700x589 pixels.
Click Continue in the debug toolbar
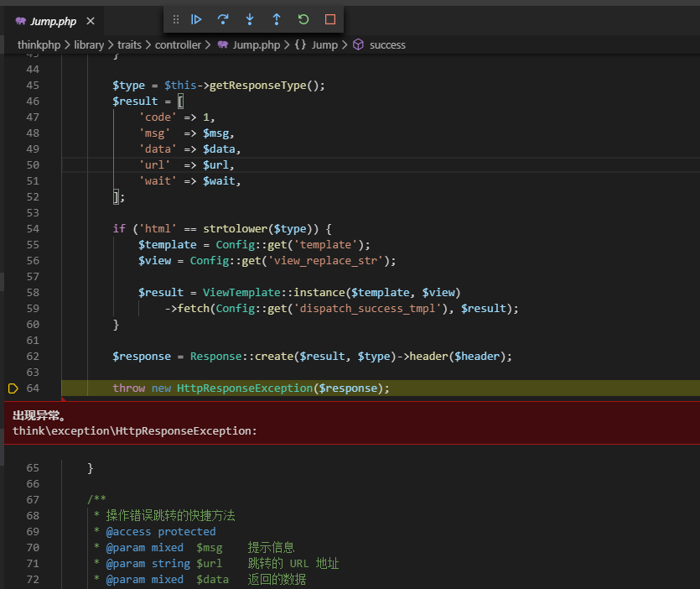pos(196,18)
